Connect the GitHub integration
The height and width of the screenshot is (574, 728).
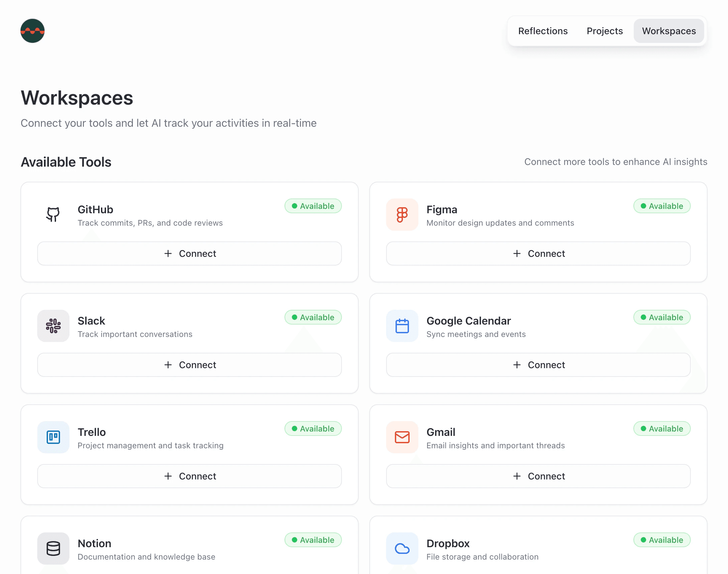click(x=189, y=253)
